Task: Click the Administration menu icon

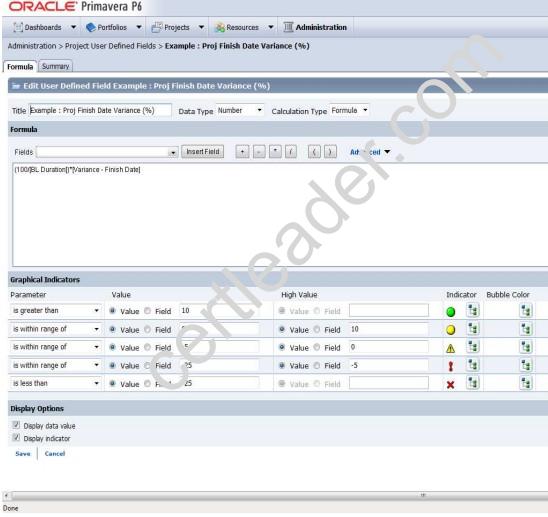Action: pos(288,27)
